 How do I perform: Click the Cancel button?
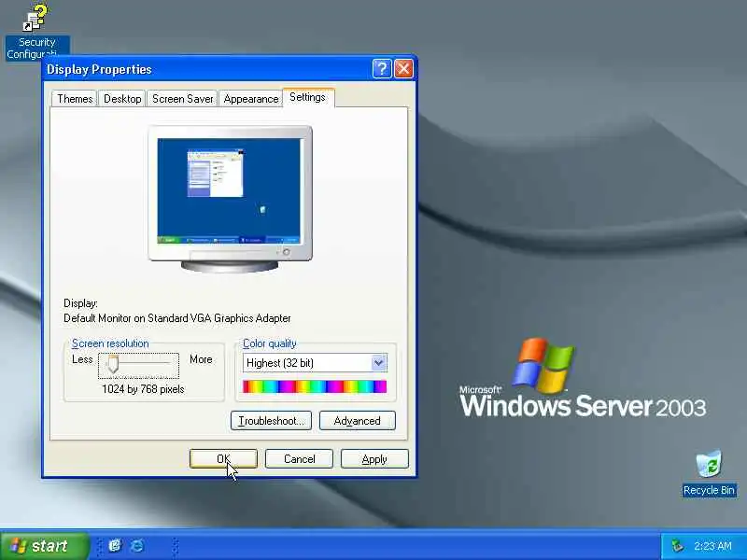(x=299, y=459)
